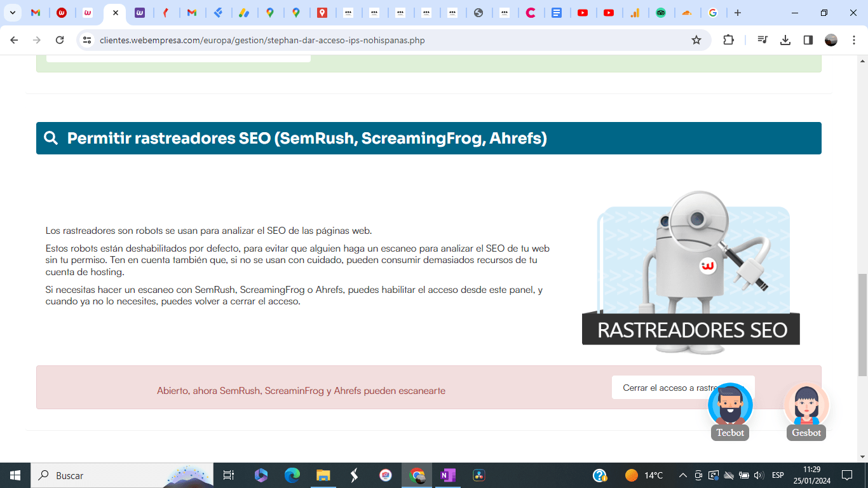
Task: Close the active browser tab
Action: point(116,13)
